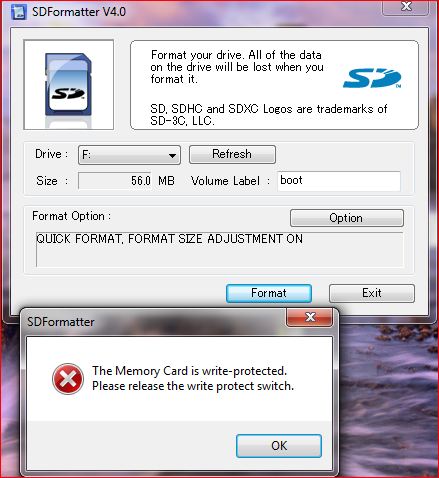The image size is (439, 478).
Task: Click the Size field showing 56.0
Action: point(115,181)
